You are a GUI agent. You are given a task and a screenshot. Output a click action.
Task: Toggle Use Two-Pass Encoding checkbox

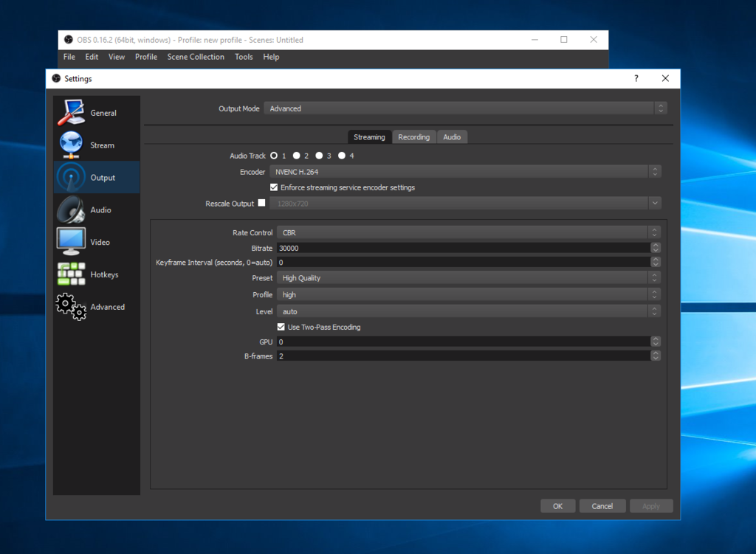[281, 327]
